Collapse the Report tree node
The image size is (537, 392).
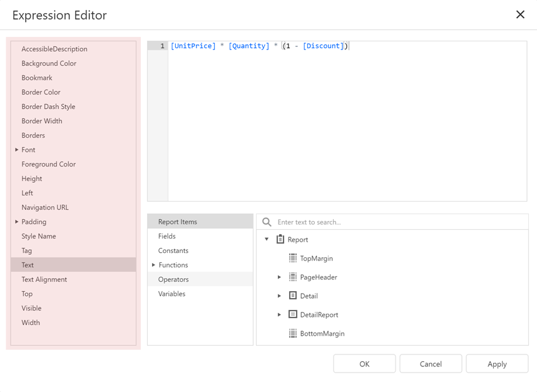coord(265,239)
